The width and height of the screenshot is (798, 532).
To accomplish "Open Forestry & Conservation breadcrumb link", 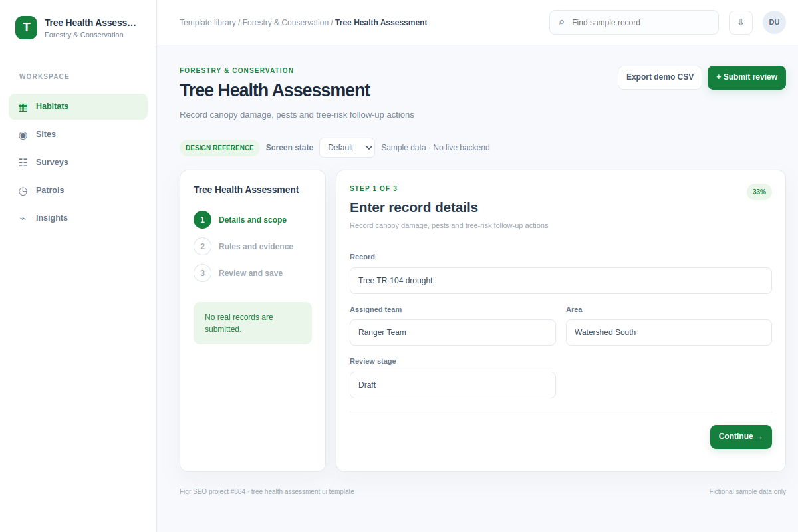I will click(x=285, y=23).
